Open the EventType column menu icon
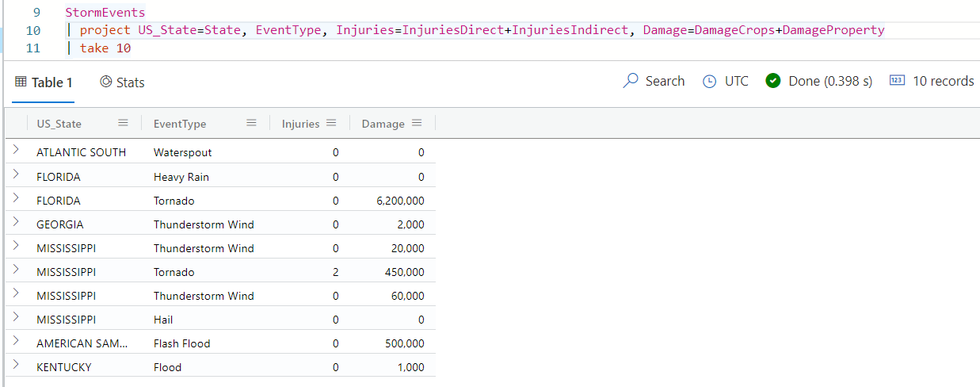Viewport: 980px width, 387px height. coord(251,123)
